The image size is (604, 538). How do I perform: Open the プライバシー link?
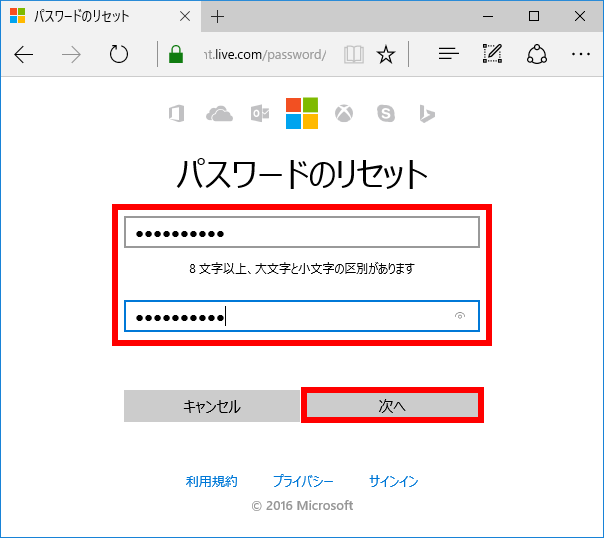pos(303,481)
